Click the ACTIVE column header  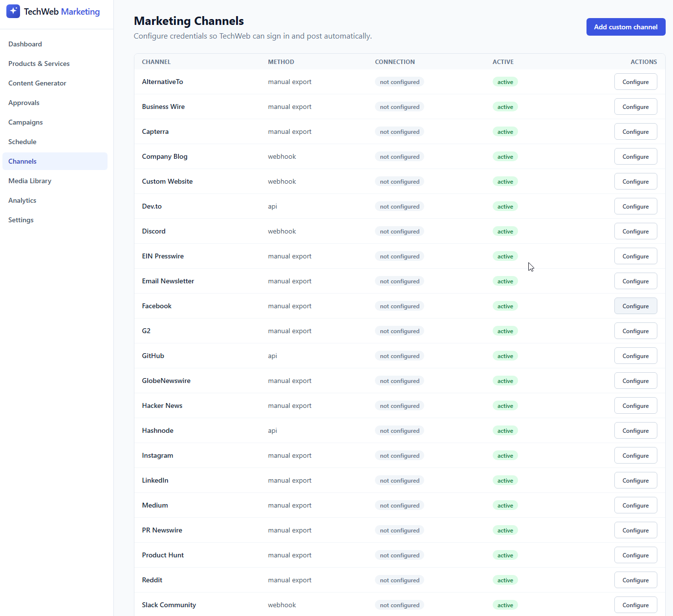click(503, 62)
